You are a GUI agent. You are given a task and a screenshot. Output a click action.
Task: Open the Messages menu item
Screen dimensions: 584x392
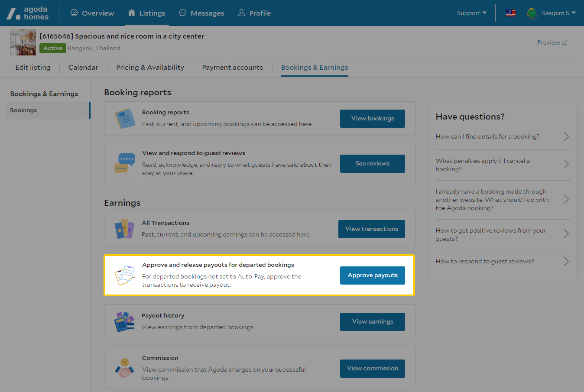click(201, 13)
